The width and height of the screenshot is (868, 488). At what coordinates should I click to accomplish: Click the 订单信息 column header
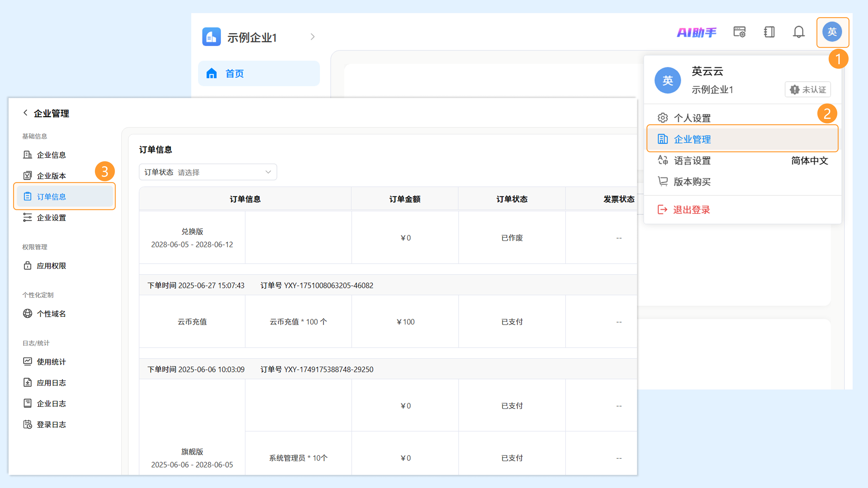(x=245, y=199)
